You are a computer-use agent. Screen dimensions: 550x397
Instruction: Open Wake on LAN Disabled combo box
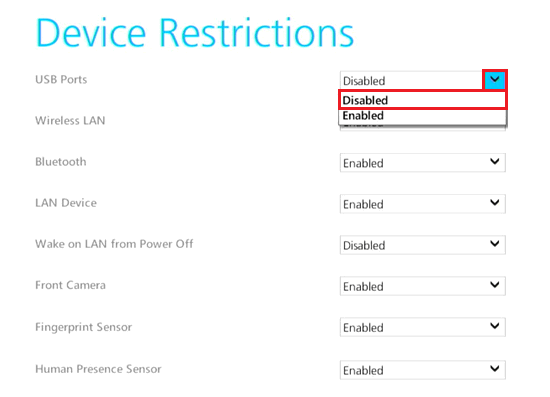coord(423,244)
